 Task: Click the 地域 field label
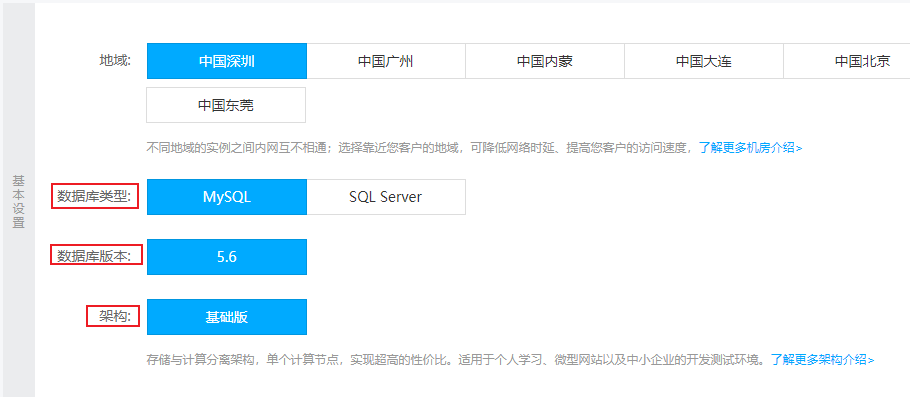tap(115, 61)
